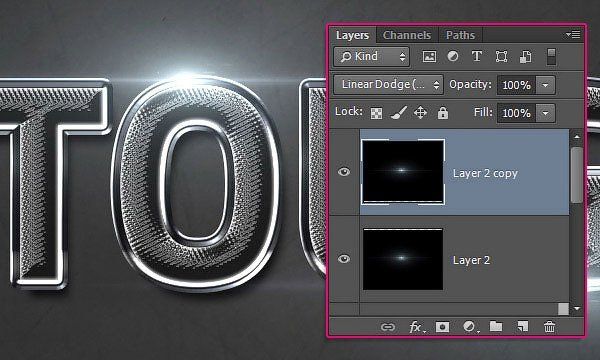The image size is (600, 360).
Task: Hide the Layer 2 layer
Action: (344, 259)
